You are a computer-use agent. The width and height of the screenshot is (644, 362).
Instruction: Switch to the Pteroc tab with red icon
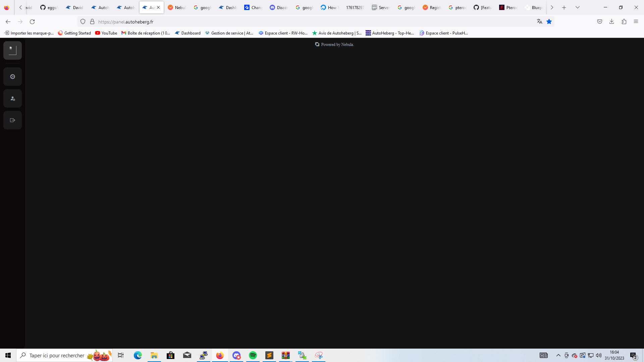pos(508,7)
